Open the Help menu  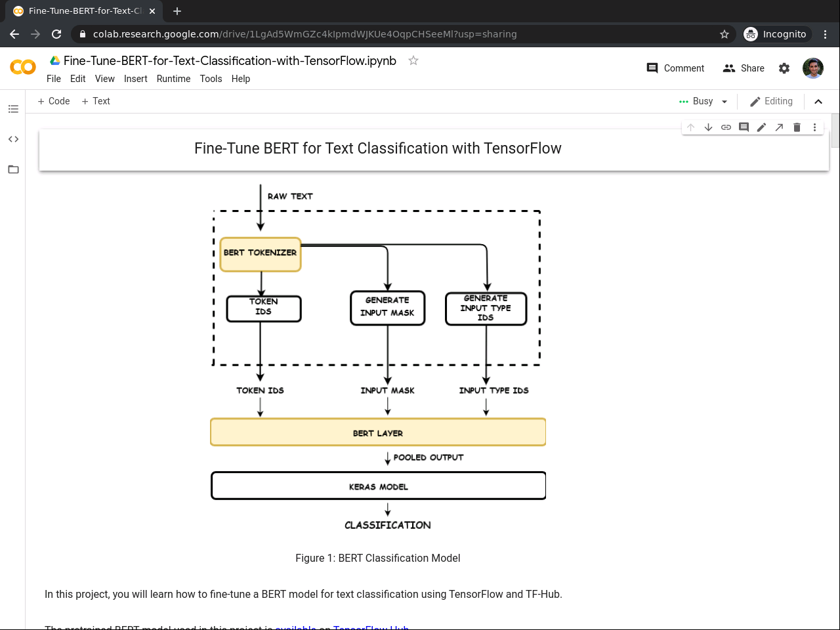click(241, 79)
